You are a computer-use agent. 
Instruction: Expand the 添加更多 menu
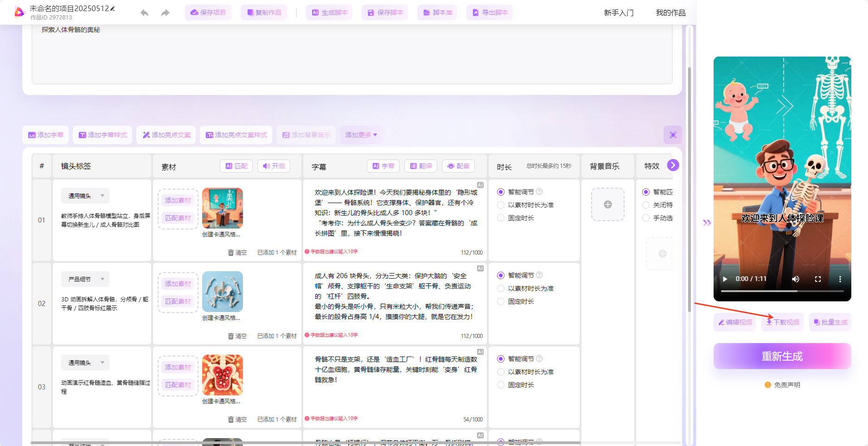pyautogui.click(x=361, y=135)
